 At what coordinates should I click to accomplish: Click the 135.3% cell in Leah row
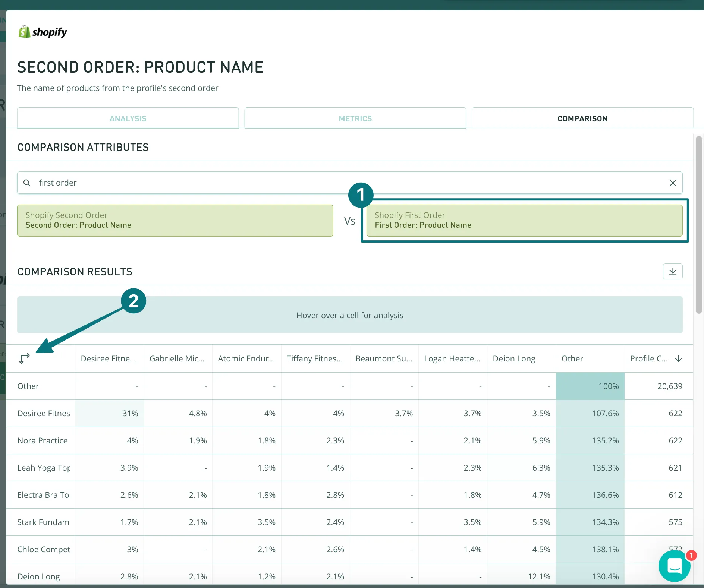click(x=590, y=468)
